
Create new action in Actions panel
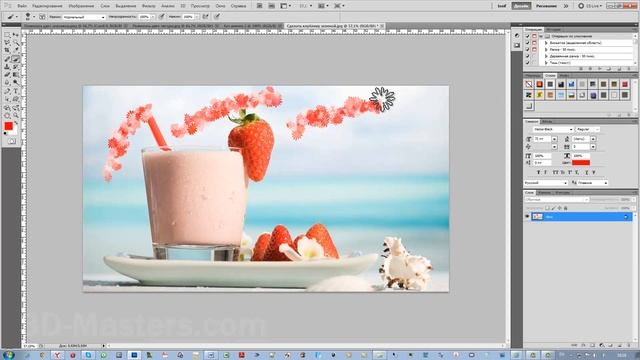pyautogui.click(x=619, y=69)
